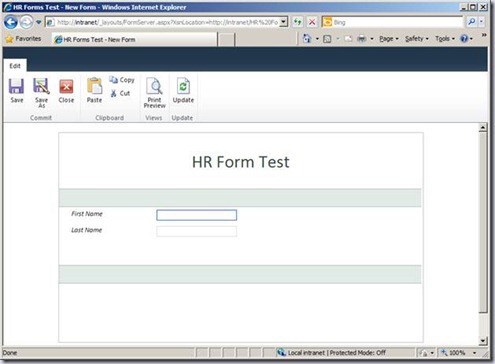Click the Favorites star button
The height and width of the screenshot is (364, 495).
tap(23, 39)
